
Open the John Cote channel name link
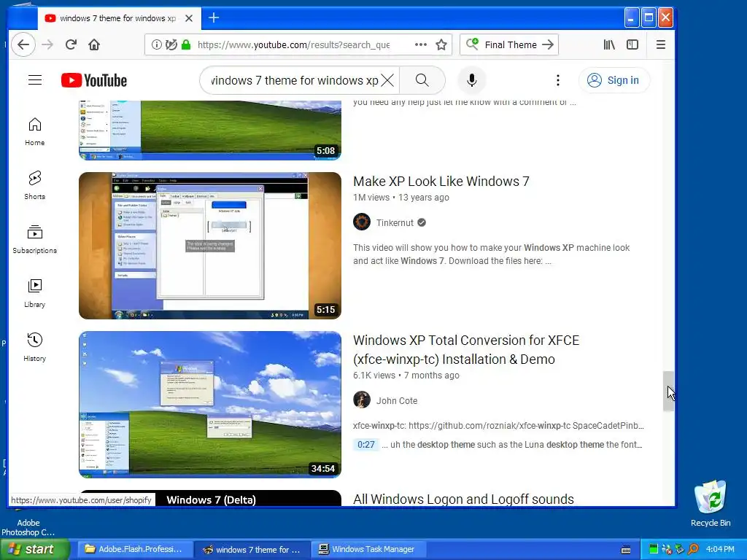point(397,400)
